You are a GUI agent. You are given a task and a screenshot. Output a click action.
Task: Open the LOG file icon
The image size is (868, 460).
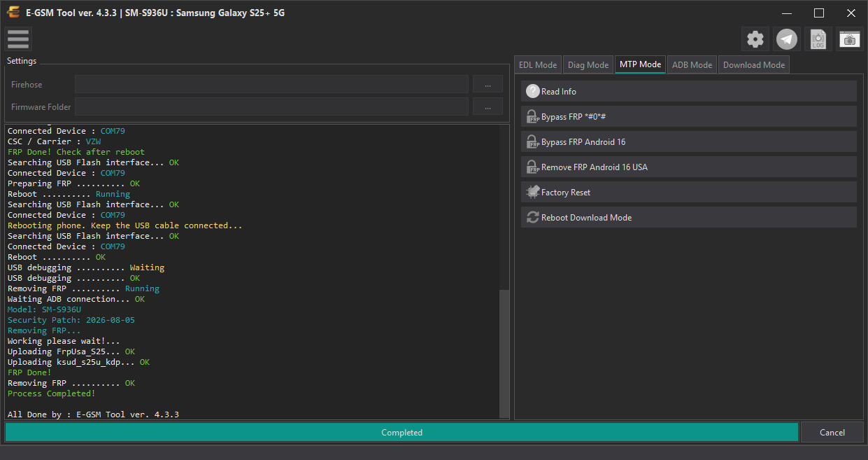(818, 39)
